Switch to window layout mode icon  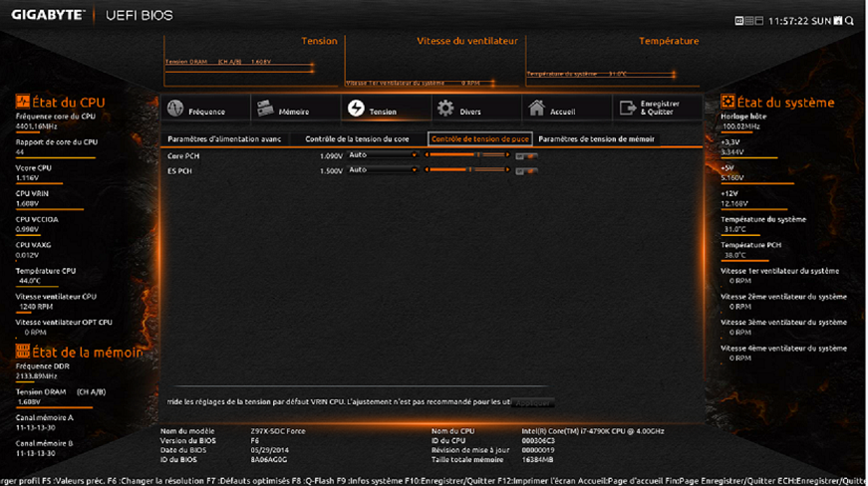coord(759,21)
